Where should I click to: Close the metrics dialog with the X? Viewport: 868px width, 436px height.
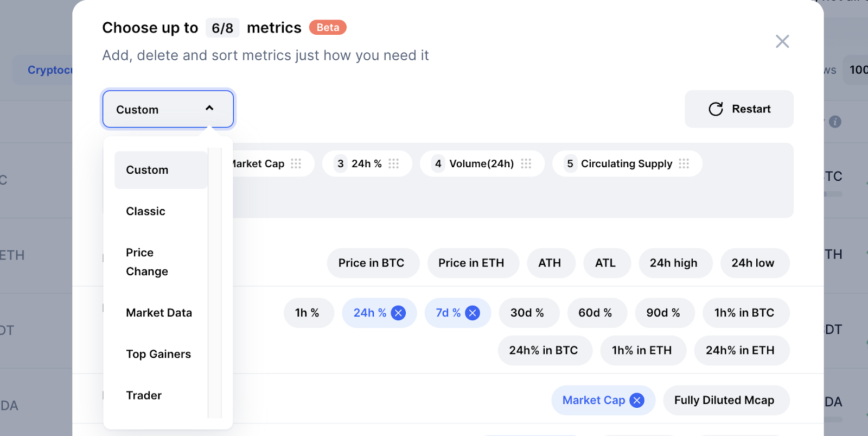[782, 41]
